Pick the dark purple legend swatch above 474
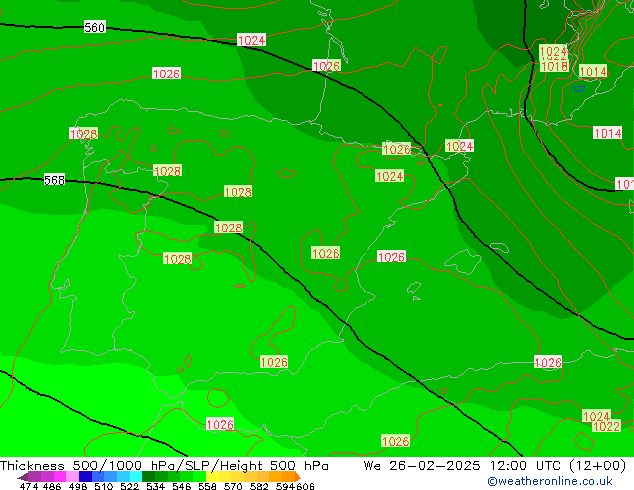 [x=34, y=477]
